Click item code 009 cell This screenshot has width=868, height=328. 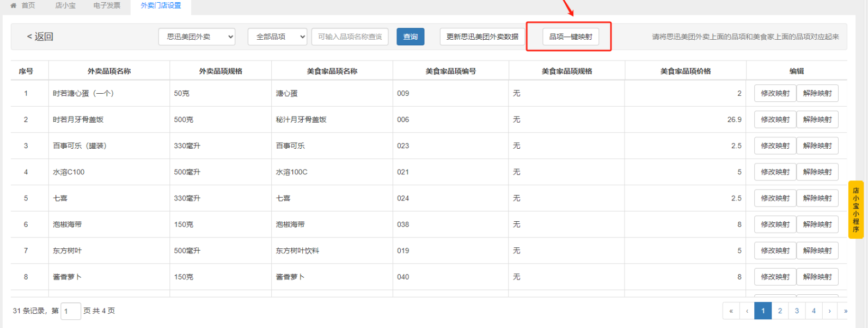[450, 93]
